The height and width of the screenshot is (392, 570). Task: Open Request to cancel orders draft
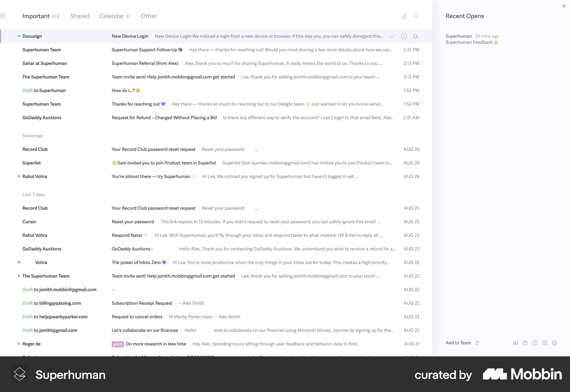(x=217, y=317)
